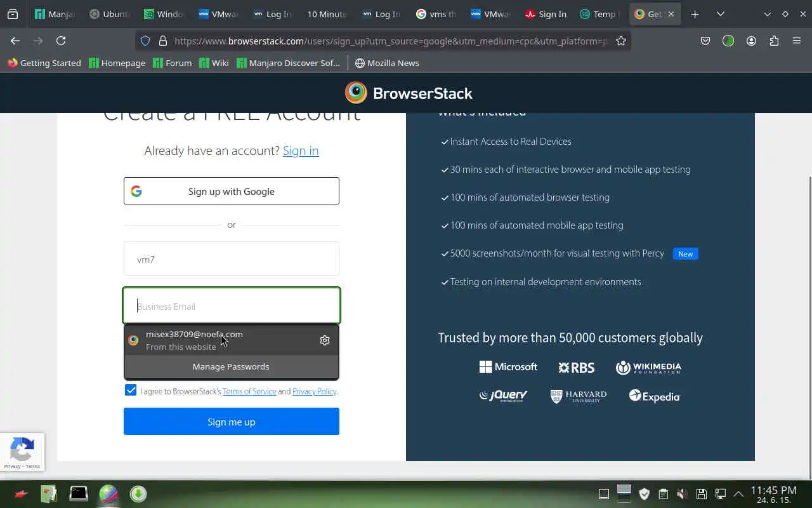The height and width of the screenshot is (508, 812).
Task: Click the shield security tray icon
Action: click(645, 493)
